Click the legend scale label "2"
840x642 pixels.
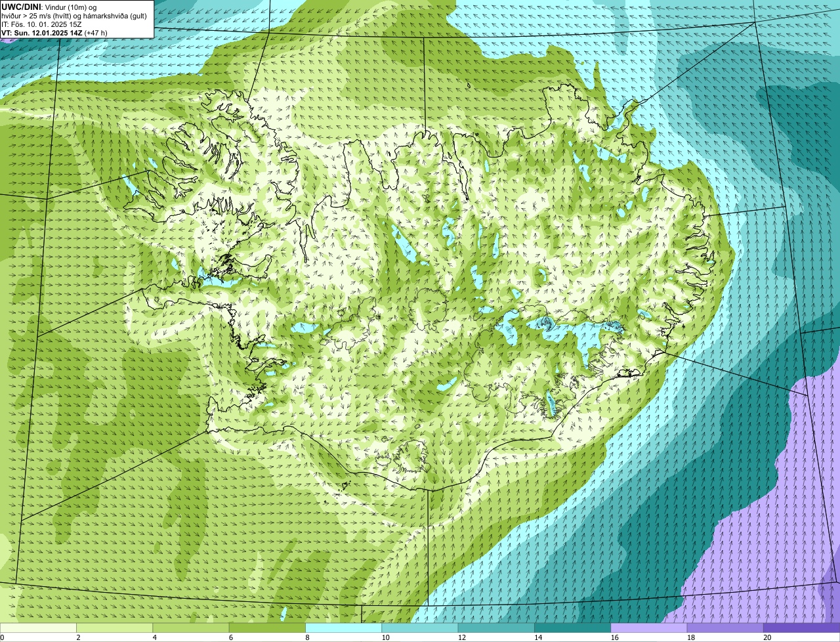[x=78, y=637]
